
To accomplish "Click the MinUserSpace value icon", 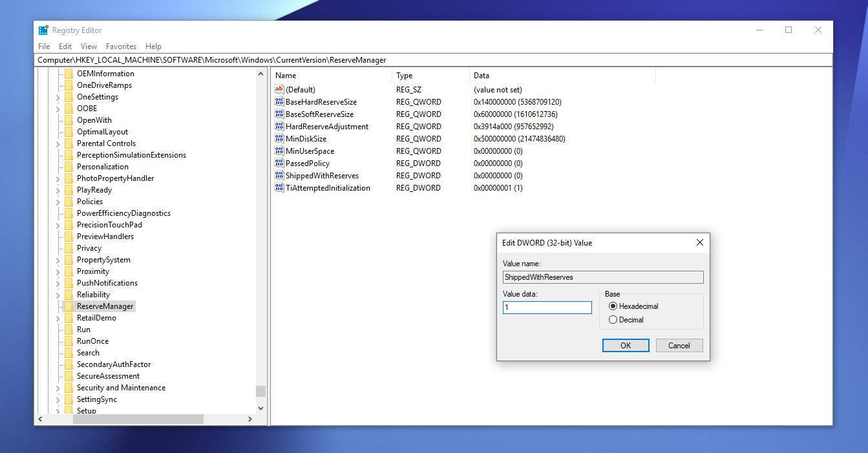I will coord(279,151).
